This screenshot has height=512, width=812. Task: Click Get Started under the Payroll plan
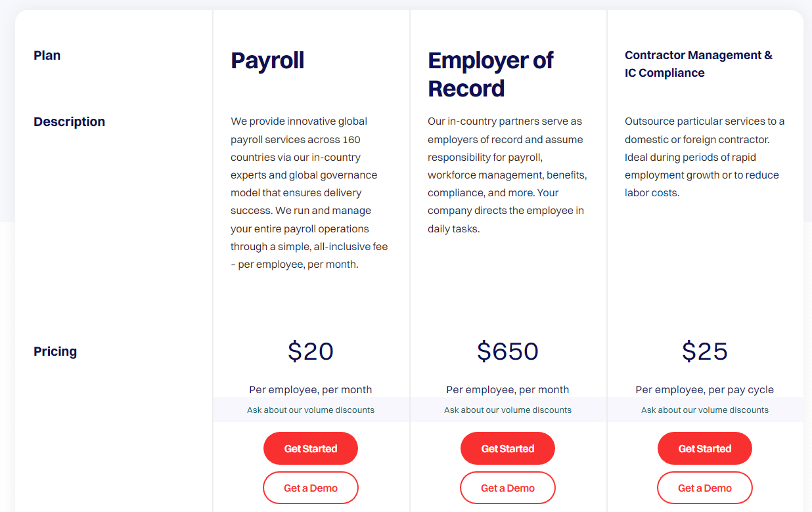[x=310, y=448]
